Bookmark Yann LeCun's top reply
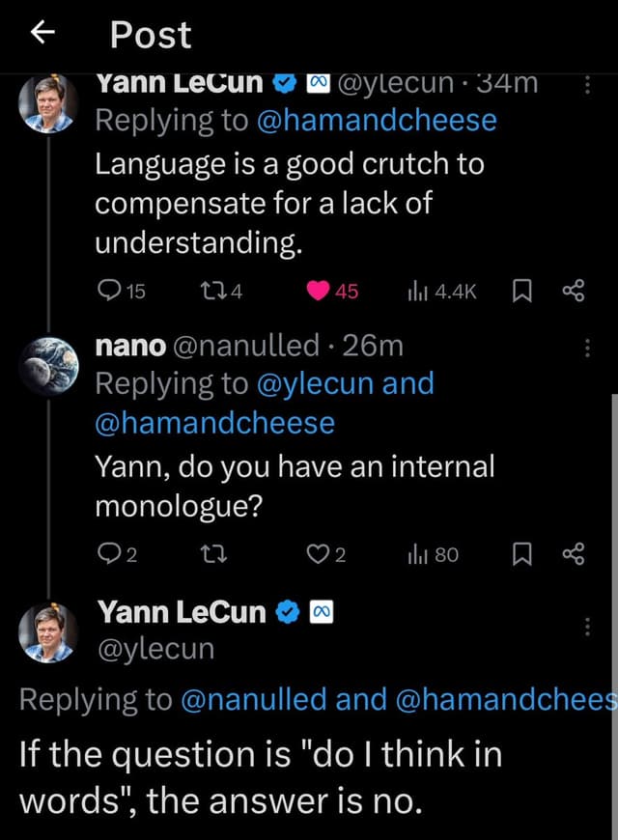 coord(521,291)
